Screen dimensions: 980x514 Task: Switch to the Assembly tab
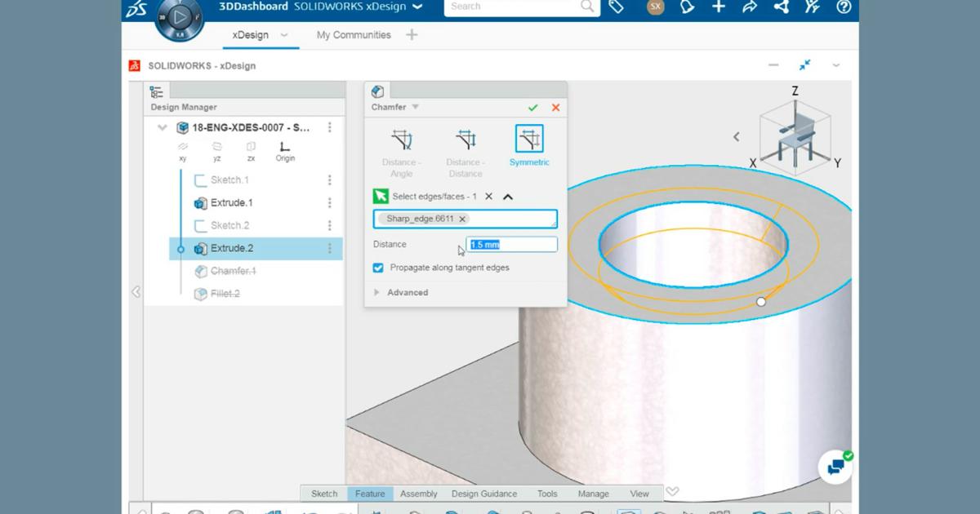417,494
